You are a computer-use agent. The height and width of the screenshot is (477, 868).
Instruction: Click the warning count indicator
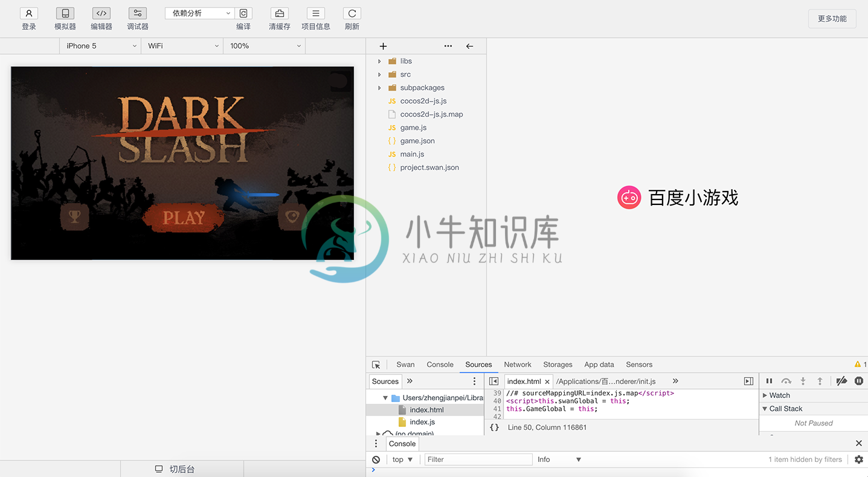tap(861, 365)
